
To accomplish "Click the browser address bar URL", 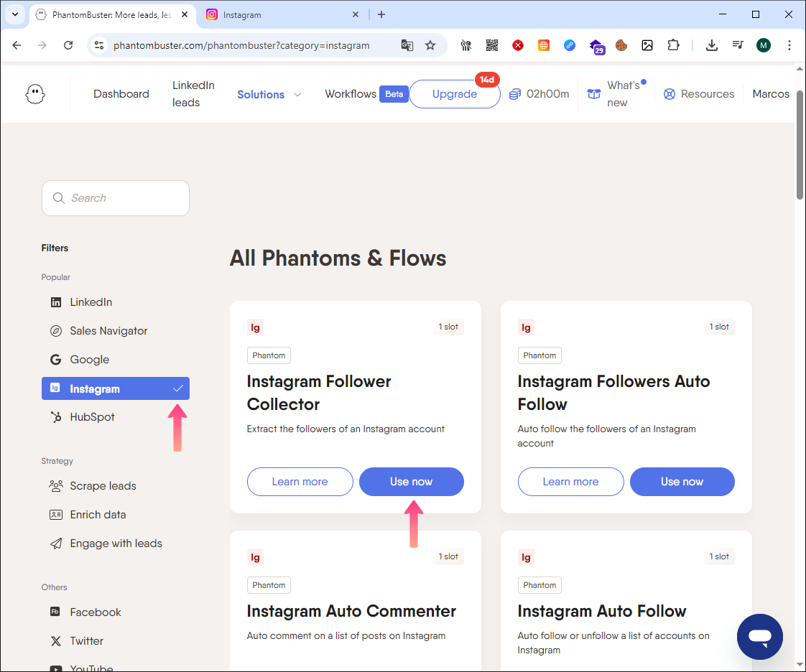I will coord(241,45).
